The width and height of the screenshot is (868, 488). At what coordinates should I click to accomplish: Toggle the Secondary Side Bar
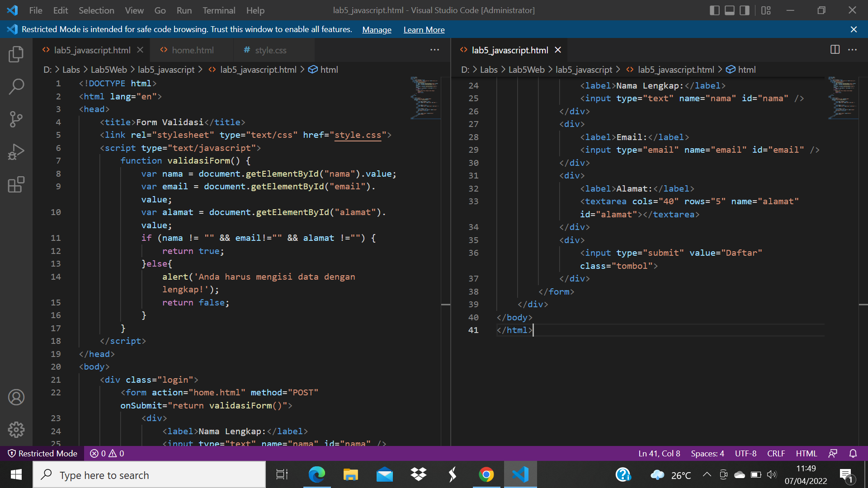(x=744, y=10)
